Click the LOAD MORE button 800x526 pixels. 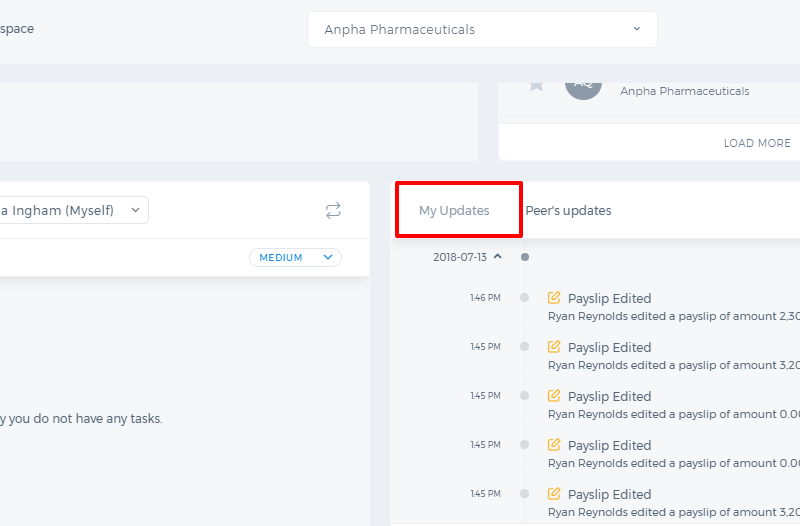tap(757, 143)
